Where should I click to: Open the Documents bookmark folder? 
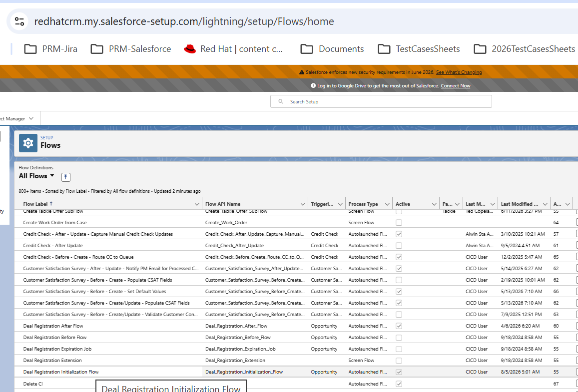pos(332,49)
